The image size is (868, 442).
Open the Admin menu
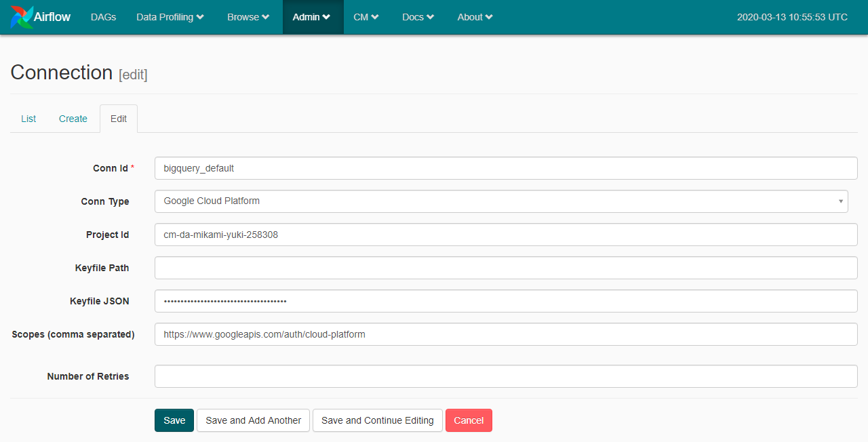(313, 17)
